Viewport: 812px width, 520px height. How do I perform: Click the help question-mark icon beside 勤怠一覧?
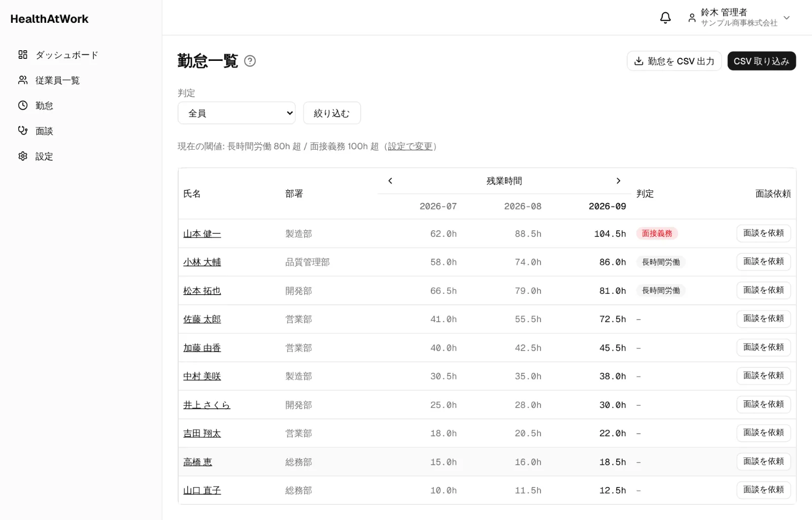250,61
